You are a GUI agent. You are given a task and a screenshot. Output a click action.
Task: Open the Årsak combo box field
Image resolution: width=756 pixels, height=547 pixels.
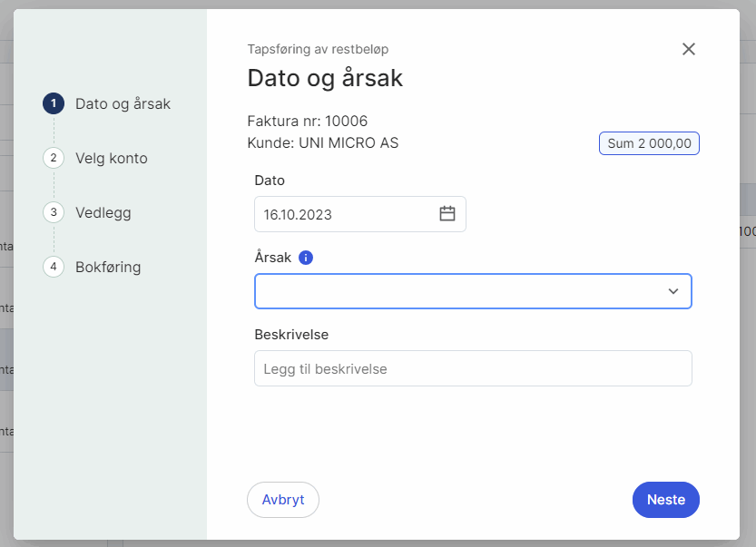point(473,291)
